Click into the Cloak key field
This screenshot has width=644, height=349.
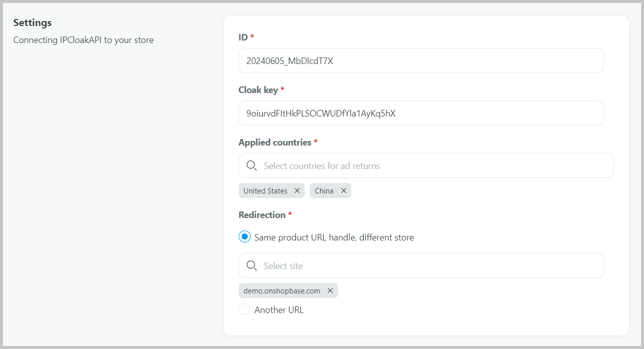421,113
